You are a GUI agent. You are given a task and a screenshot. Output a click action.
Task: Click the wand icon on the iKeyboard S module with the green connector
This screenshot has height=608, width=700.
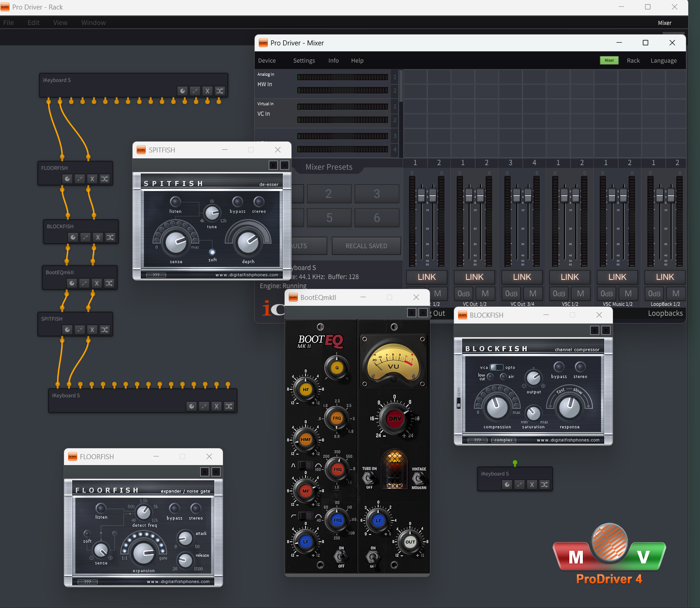pyautogui.click(x=519, y=485)
